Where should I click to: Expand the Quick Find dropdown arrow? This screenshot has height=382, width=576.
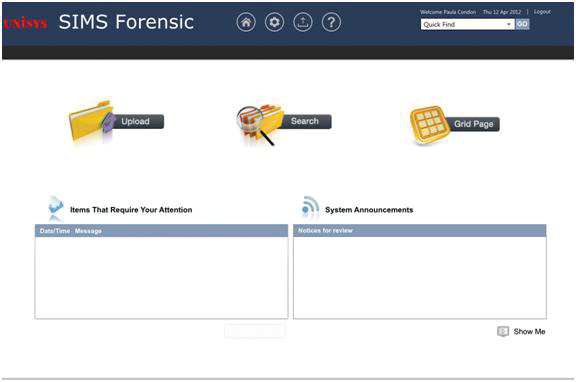pos(509,24)
